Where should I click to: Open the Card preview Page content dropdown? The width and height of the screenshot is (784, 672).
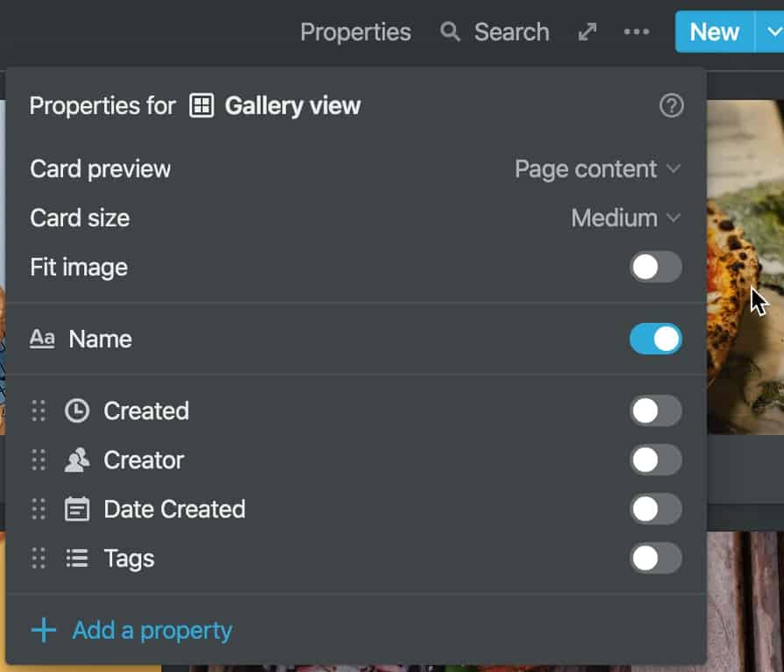point(597,169)
